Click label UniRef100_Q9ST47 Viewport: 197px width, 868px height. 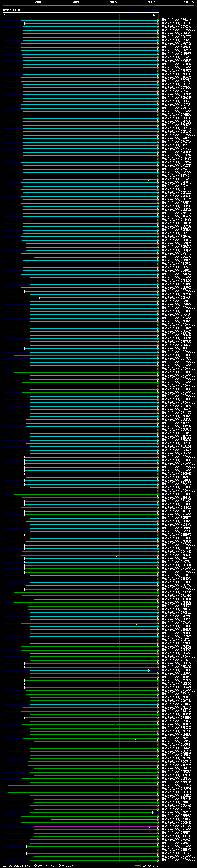coord(177,254)
